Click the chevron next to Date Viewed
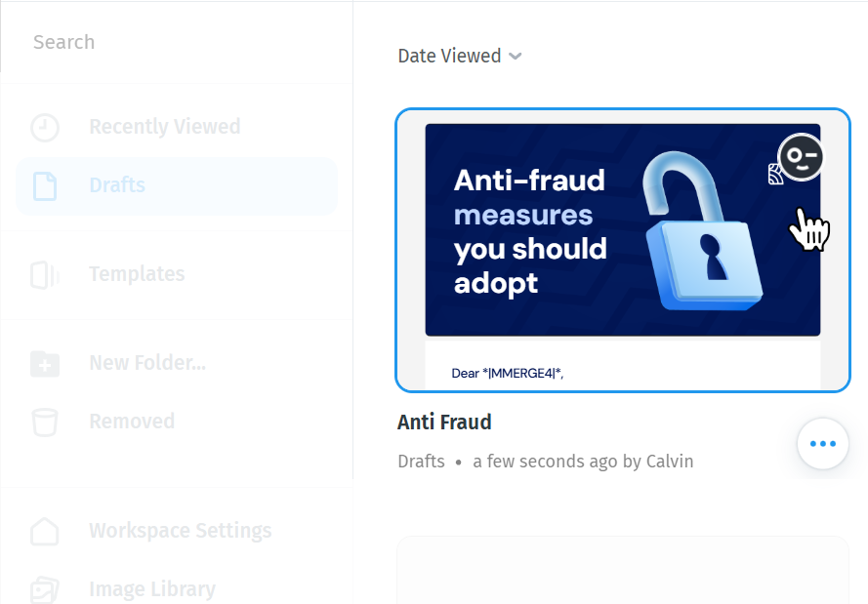Viewport: 868px width, 604px height. tap(515, 57)
